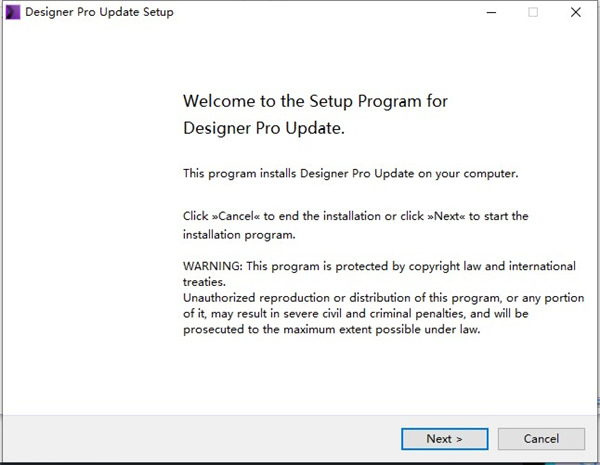Minimize the Setup window
Viewport: 600px width, 465px height.
tap(491, 12)
